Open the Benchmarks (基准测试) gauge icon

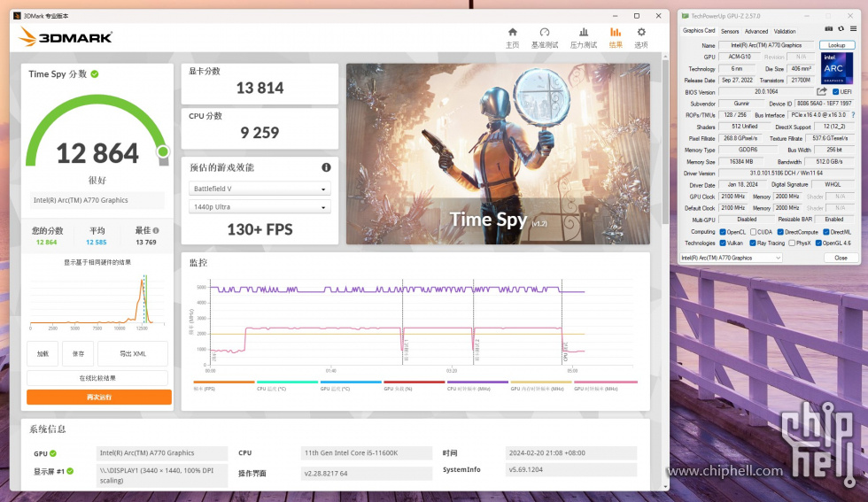(545, 32)
